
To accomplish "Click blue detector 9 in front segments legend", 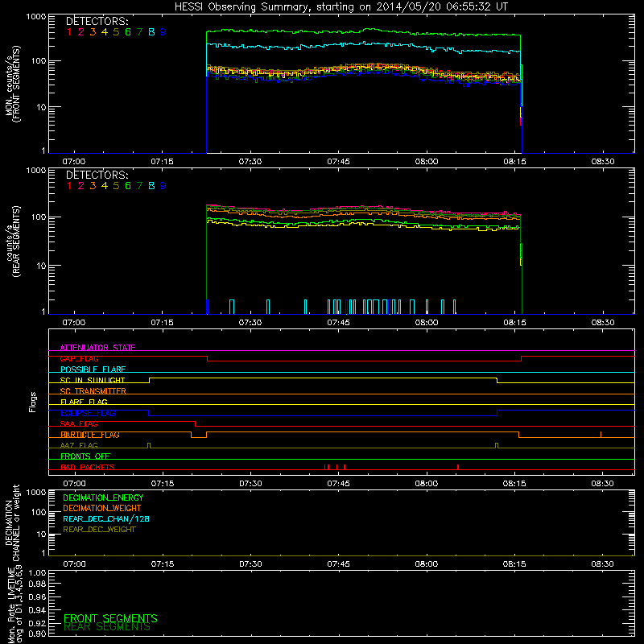I will tap(163, 31).
